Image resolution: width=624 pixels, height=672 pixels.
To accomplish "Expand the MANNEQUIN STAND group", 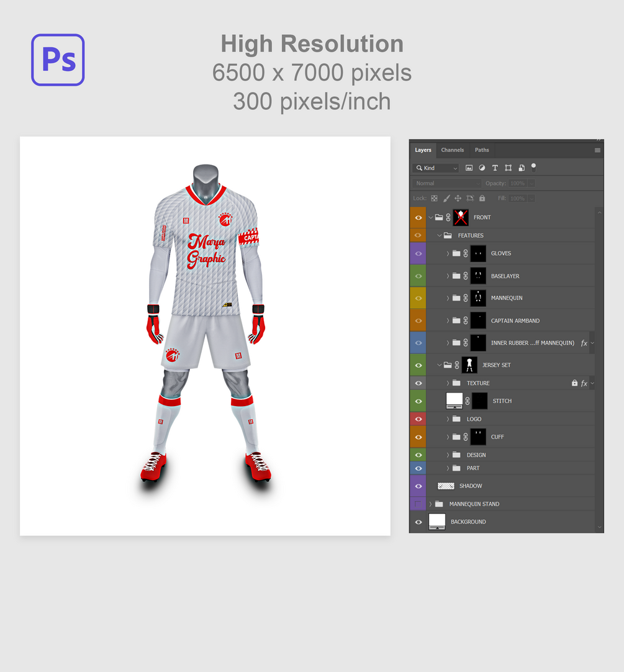I will (431, 504).
